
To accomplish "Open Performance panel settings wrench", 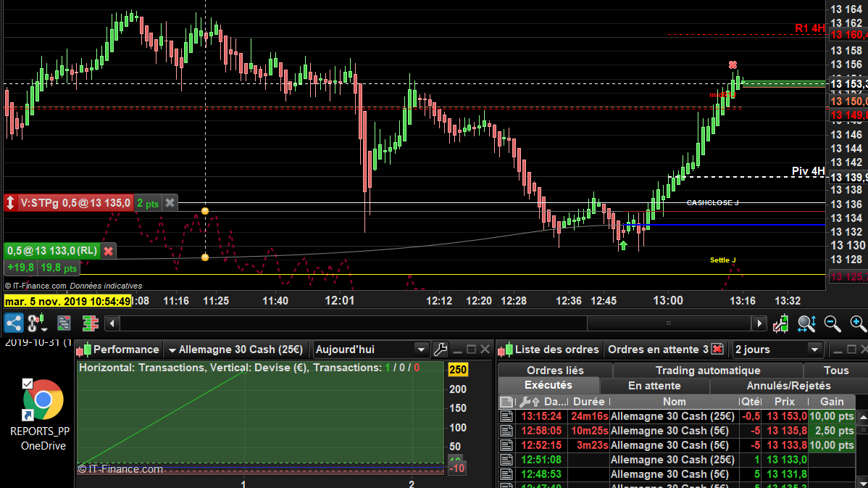I will click(x=441, y=350).
